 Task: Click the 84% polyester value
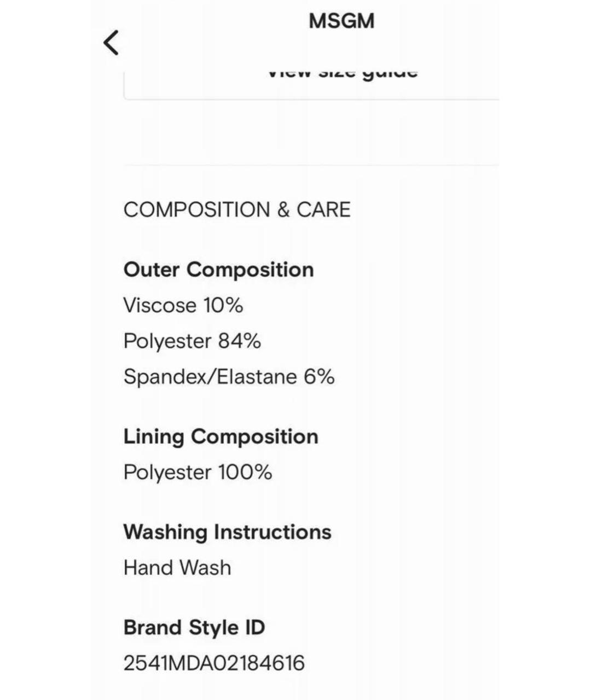click(x=240, y=341)
